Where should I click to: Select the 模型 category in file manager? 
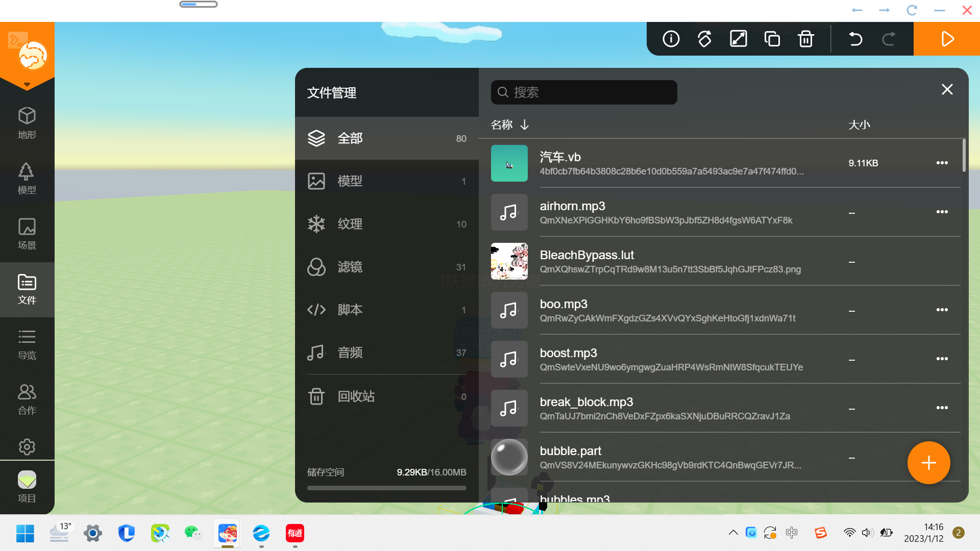click(x=387, y=181)
